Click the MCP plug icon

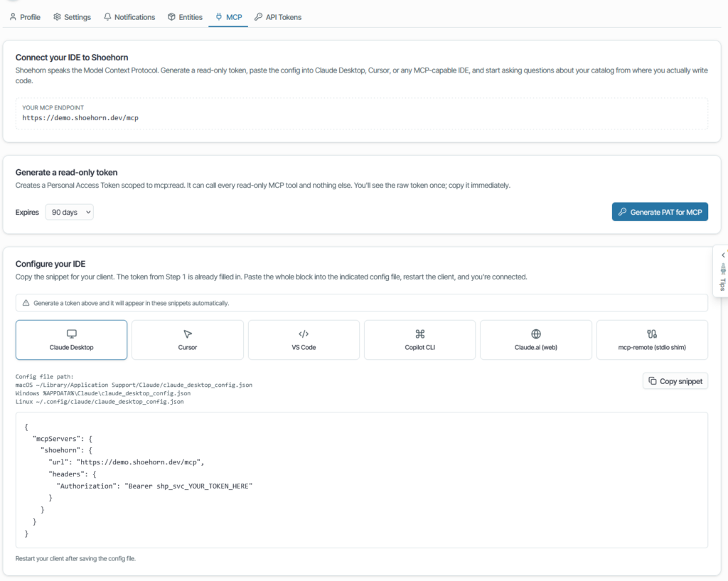(x=219, y=17)
